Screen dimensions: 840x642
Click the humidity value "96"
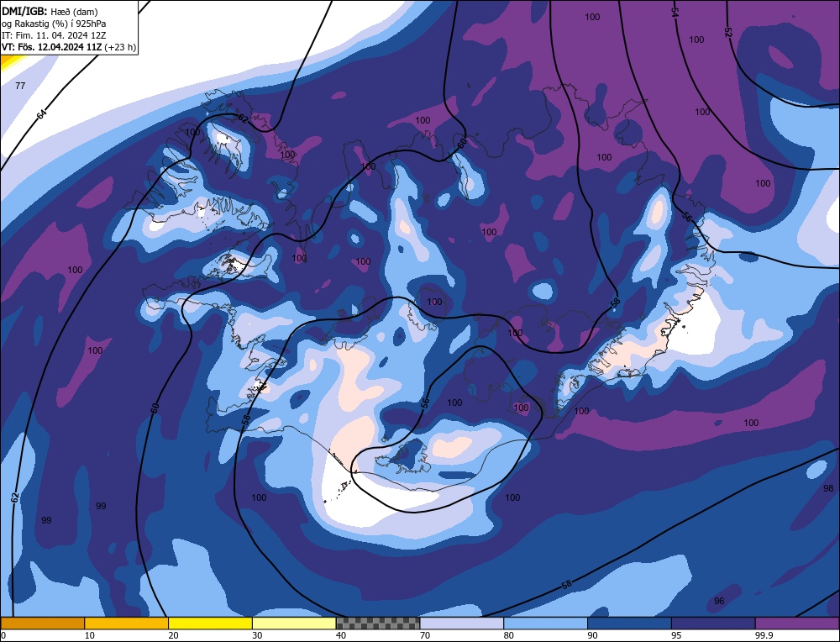(719, 602)
